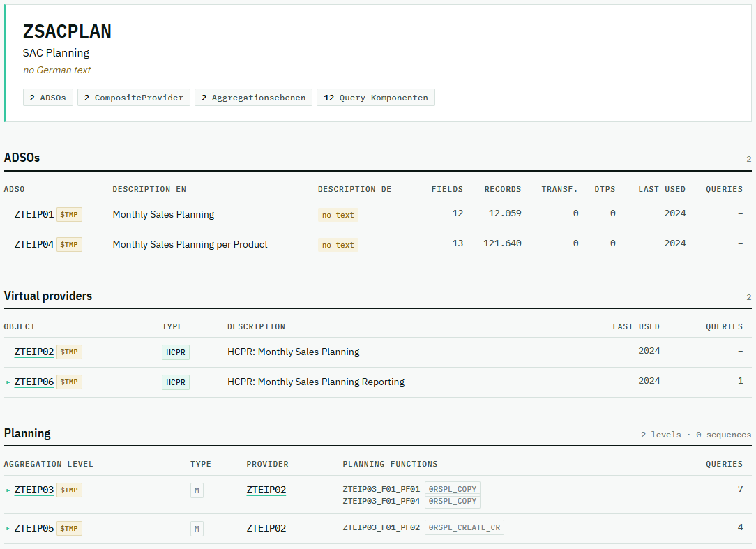Open the ZTEIP06 virtual provider link
This screenshot has height=549, width=756.
point(33,382)
